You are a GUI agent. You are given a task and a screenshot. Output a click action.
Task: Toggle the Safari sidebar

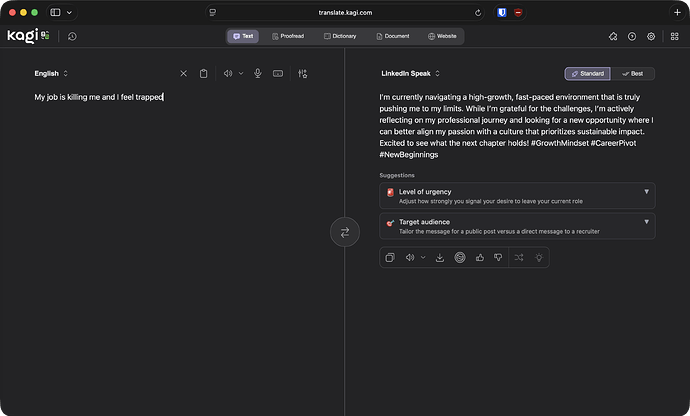(x=55, y=12)
